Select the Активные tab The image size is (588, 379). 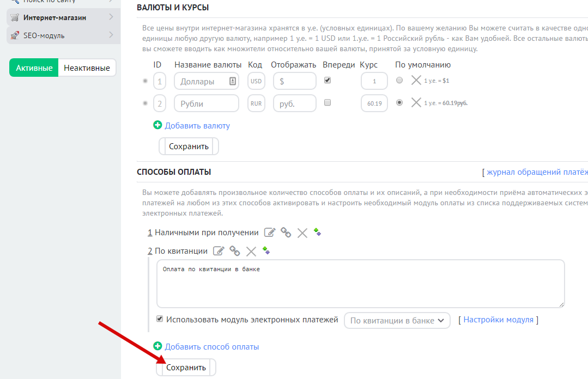click(34, 68)
